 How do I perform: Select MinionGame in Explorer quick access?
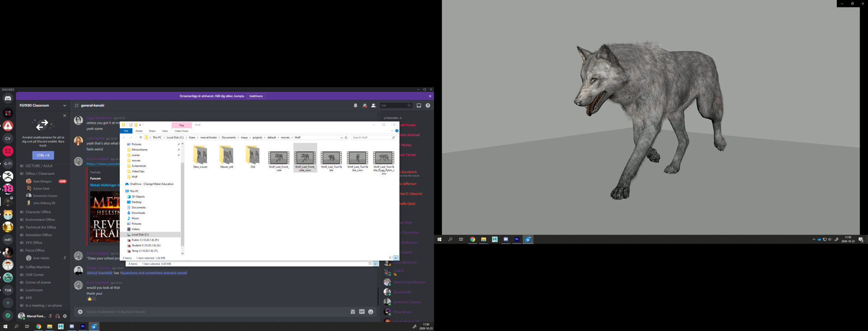click(x=139, y=149)
